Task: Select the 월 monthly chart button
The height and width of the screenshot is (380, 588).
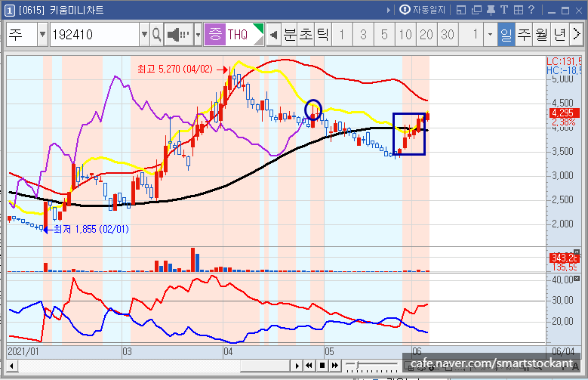Action: point(542,35)
